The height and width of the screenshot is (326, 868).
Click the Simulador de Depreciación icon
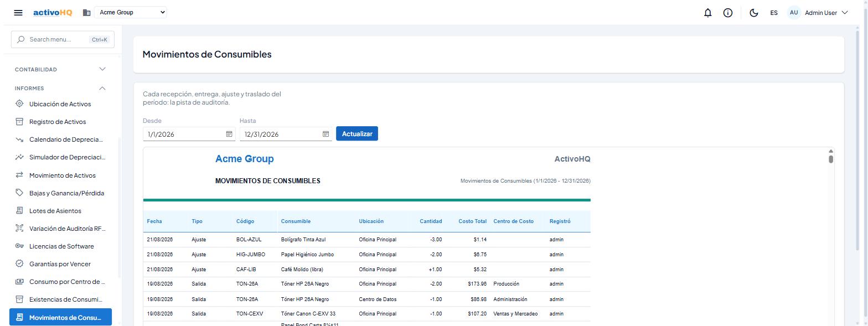[19, 157]
